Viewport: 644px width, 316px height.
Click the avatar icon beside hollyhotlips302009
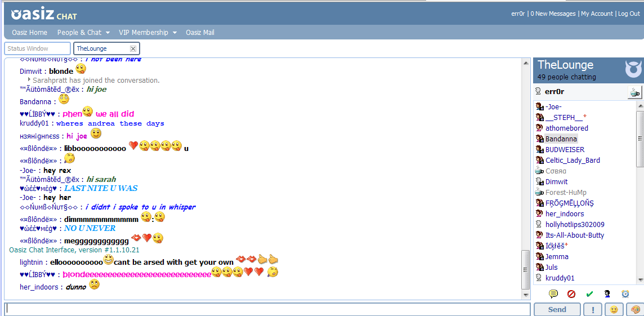point(539,224)
